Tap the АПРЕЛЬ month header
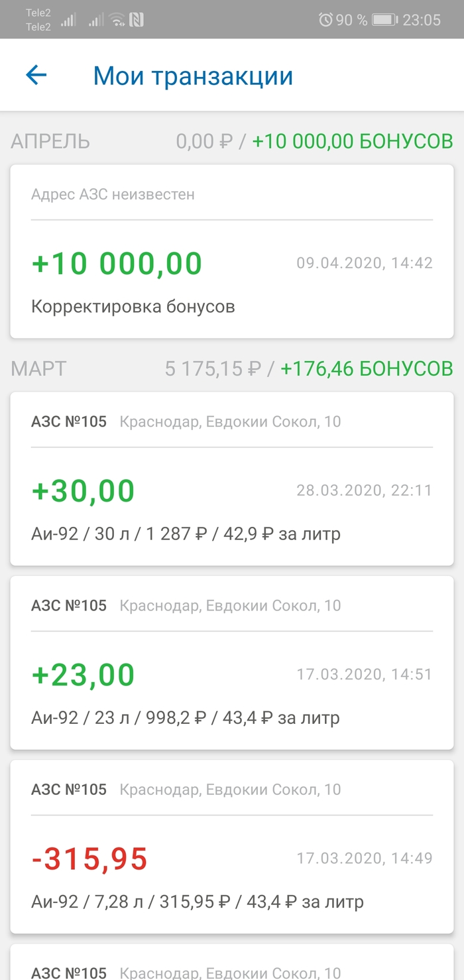 coord(50,141)
